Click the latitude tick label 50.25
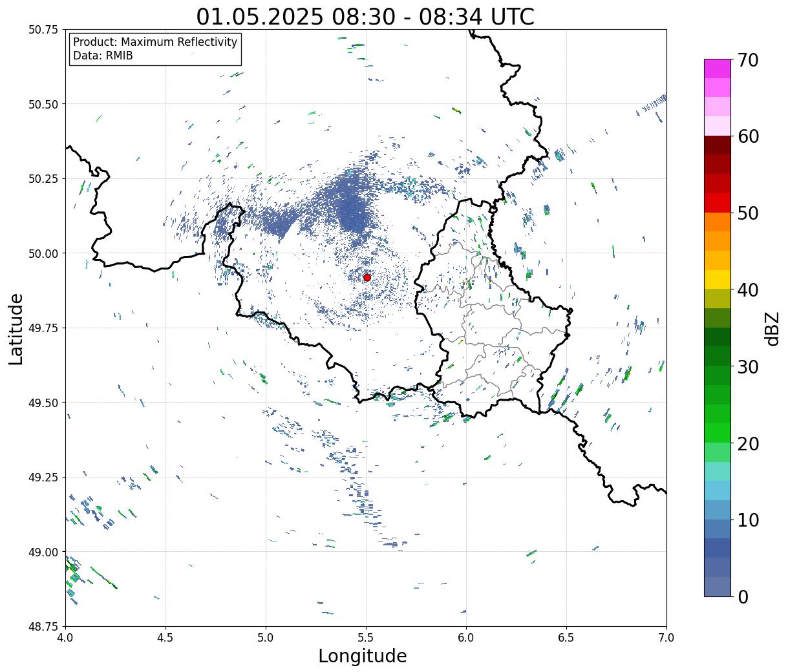Viewport: 788px width, 672px height. click(43, 179)
